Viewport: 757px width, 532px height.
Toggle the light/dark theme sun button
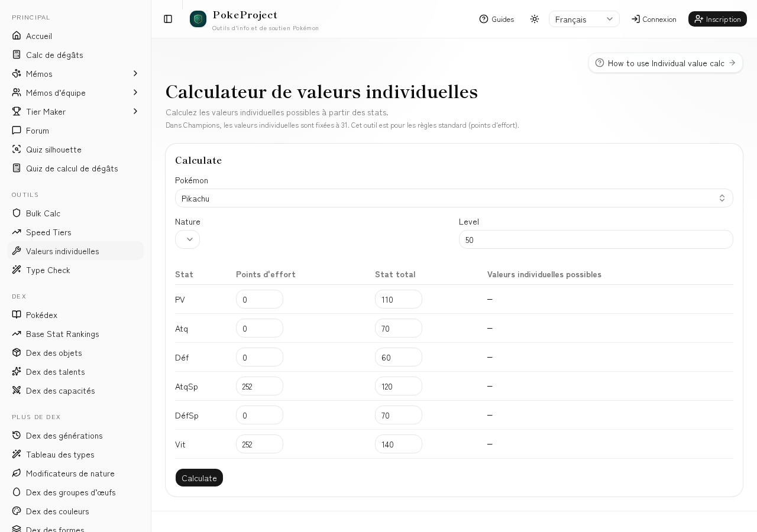pyautogui.click(x=535, y=19)
